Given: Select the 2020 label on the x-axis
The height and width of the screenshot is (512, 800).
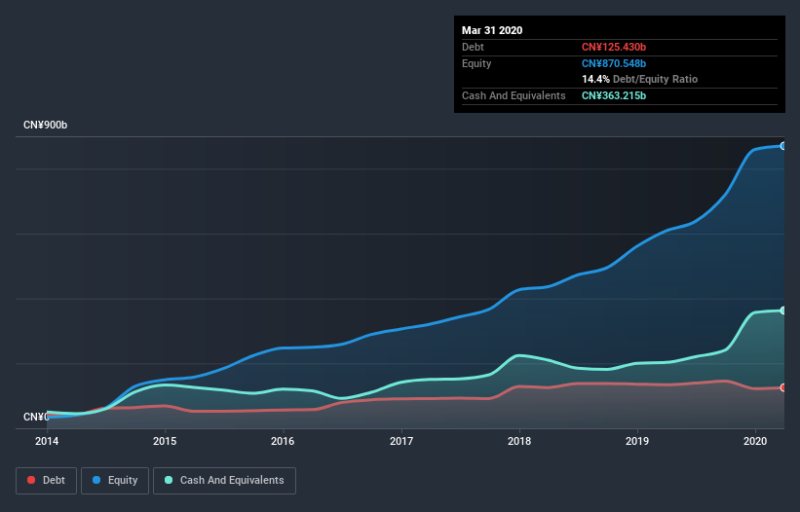Looking at the screenshot, I should point(755,441).
